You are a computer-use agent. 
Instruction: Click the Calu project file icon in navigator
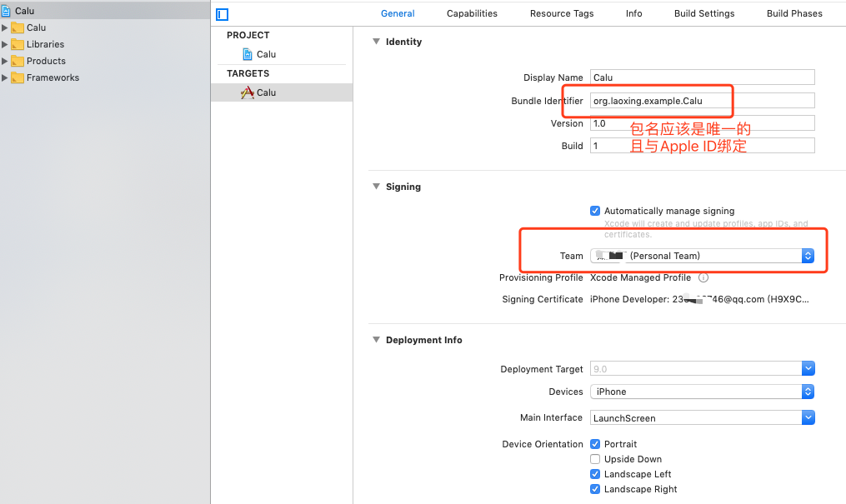(x=6, y=10)
